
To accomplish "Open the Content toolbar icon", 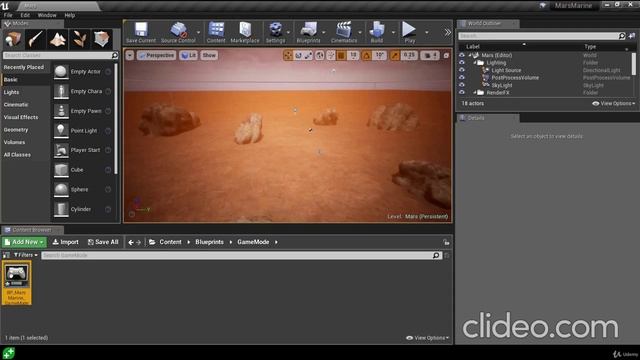I will (x=216, y=33).
